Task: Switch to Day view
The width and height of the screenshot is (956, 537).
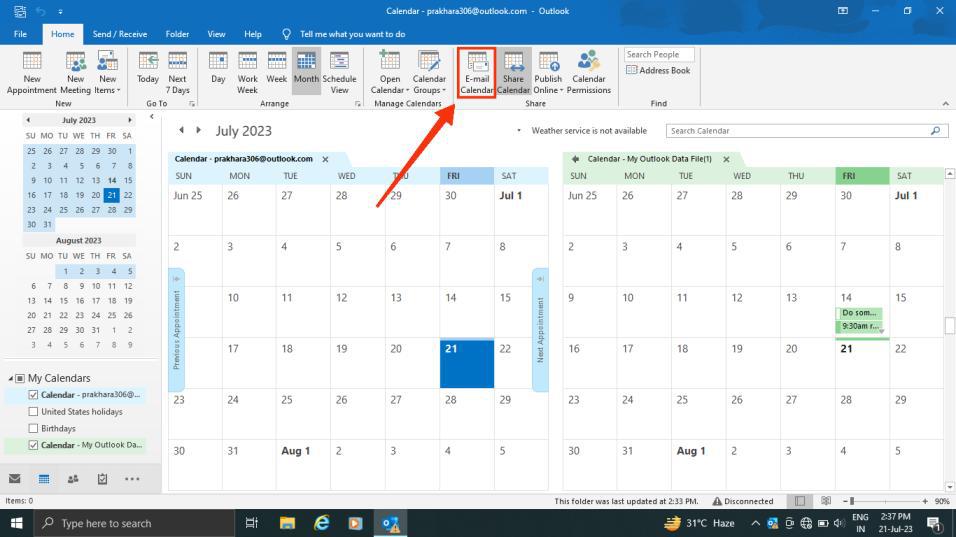Action: pyautogui.click(x=218, y=68)
